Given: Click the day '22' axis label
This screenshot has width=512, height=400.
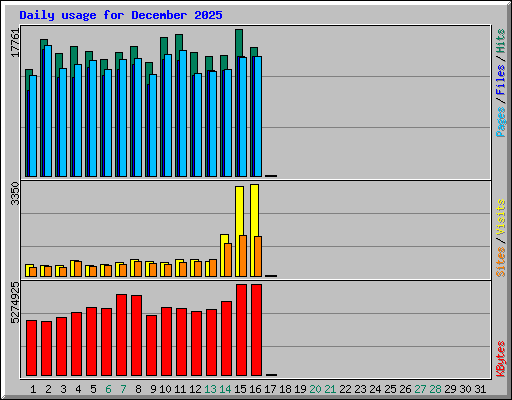Looking at the screenshot, I should click(345, 389).
